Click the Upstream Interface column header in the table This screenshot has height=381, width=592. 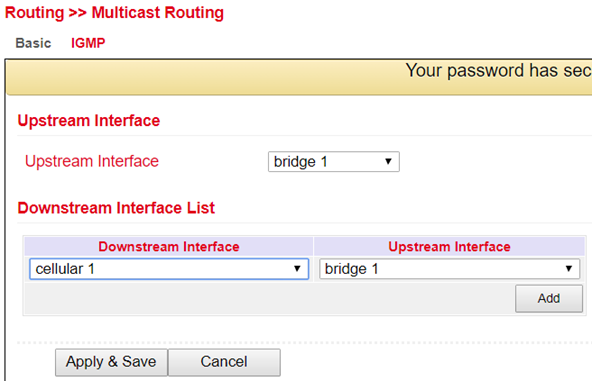click(449, 247)
